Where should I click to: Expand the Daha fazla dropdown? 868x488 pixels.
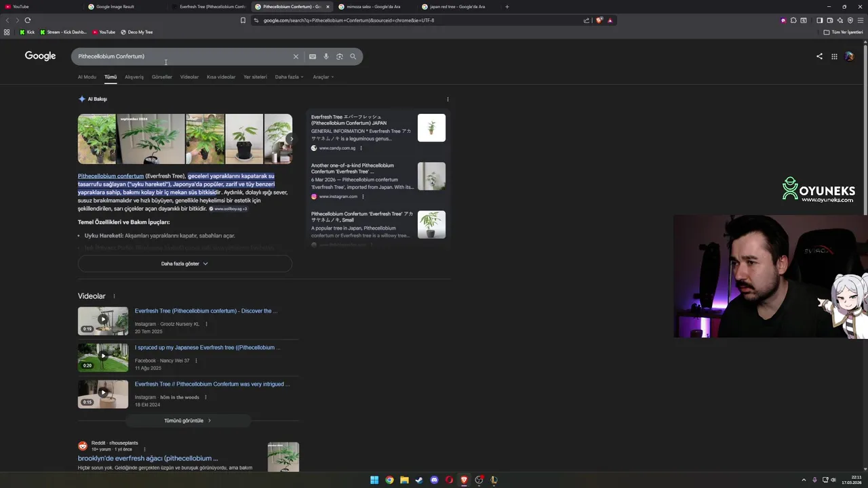pyautogui.click(x=289, y=77)
